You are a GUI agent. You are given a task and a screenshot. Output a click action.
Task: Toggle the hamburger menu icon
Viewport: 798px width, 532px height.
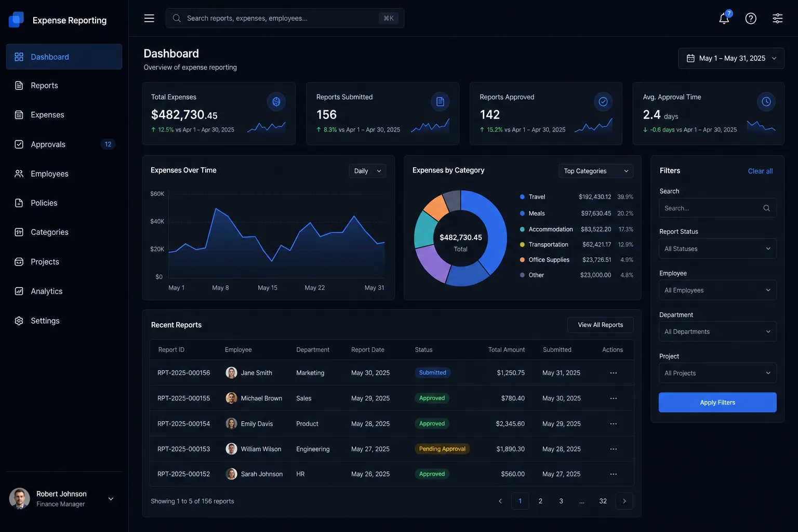pyautogui.click(x=149, y=18)
